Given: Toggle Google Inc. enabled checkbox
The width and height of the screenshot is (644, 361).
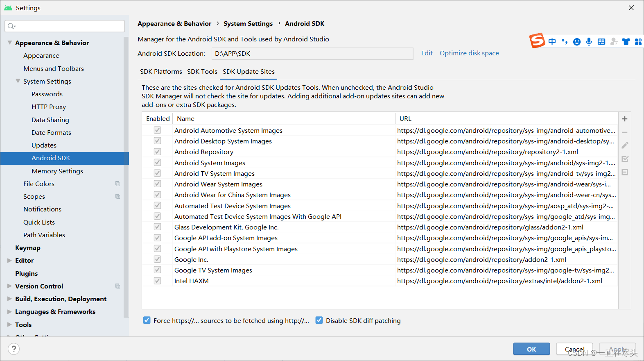Looking at the screenshot, I should coord(157,259).
